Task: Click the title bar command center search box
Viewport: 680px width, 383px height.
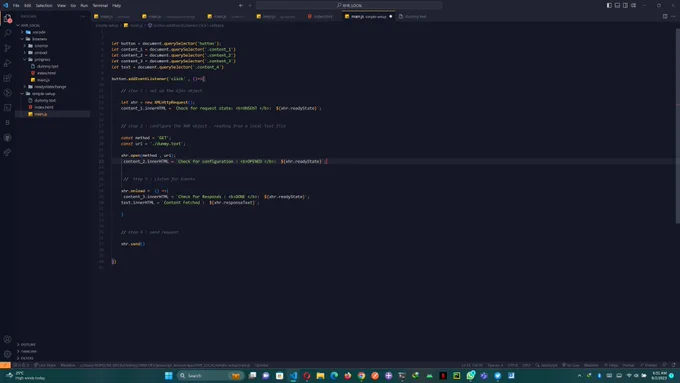Action: pos(349,5)
